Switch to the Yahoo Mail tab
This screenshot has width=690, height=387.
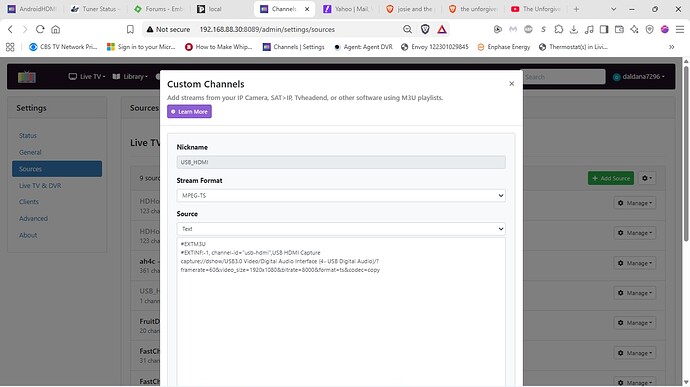point(348,9)
